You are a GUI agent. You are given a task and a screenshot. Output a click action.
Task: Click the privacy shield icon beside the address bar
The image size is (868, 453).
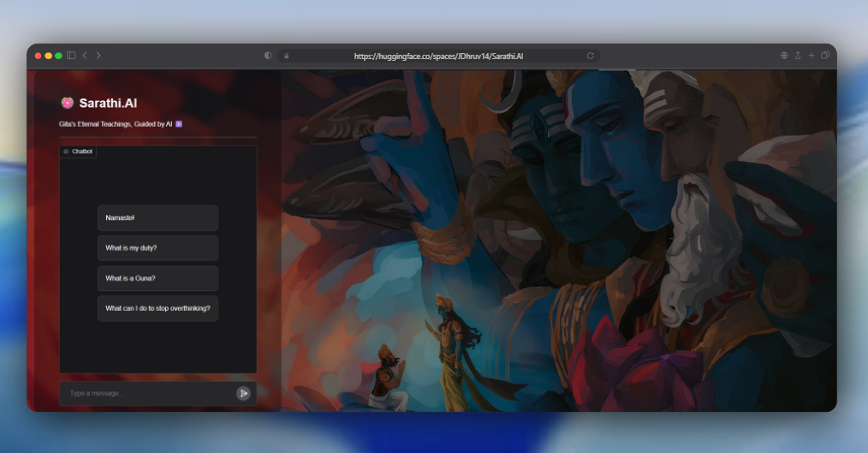(268, 56)
